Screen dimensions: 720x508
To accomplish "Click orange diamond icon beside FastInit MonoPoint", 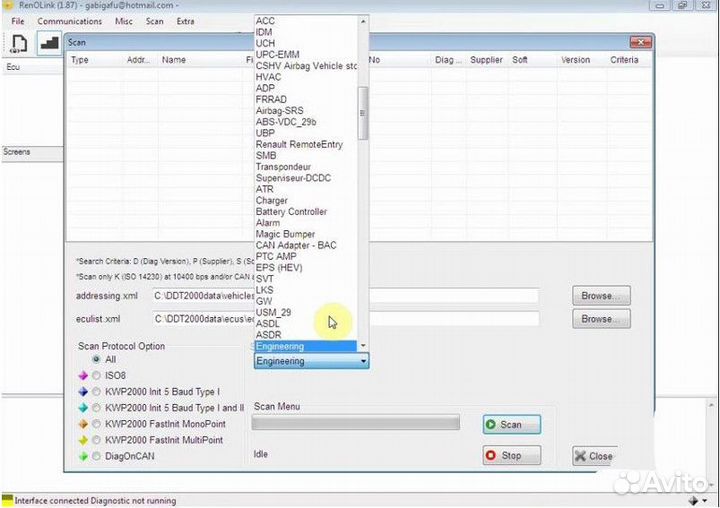I will point(83,424).
